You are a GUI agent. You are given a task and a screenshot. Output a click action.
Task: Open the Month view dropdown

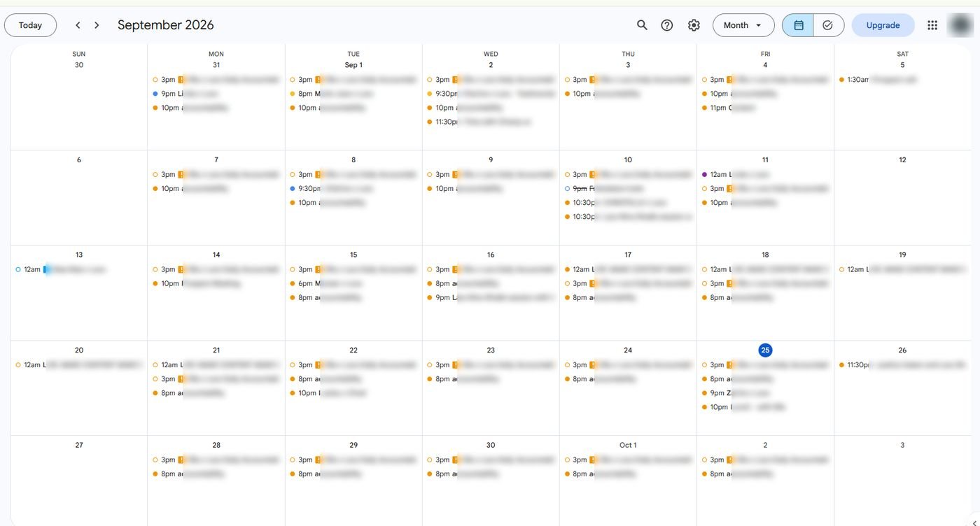(x=743, y=25)
